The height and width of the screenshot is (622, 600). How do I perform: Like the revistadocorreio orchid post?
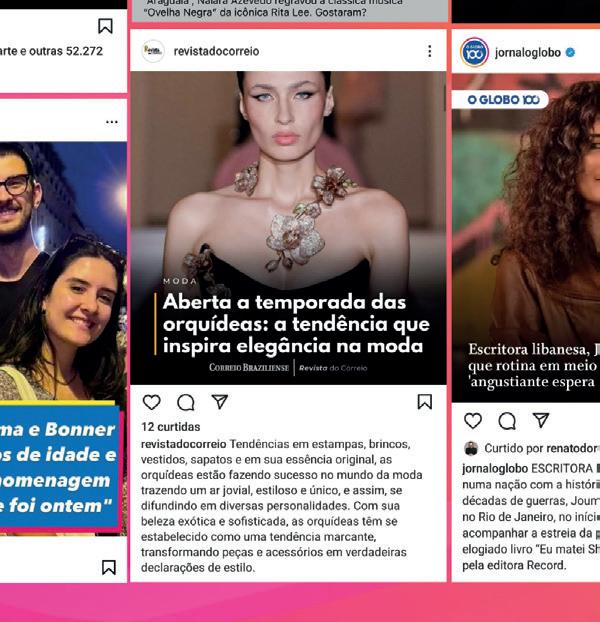click(151, 402)
